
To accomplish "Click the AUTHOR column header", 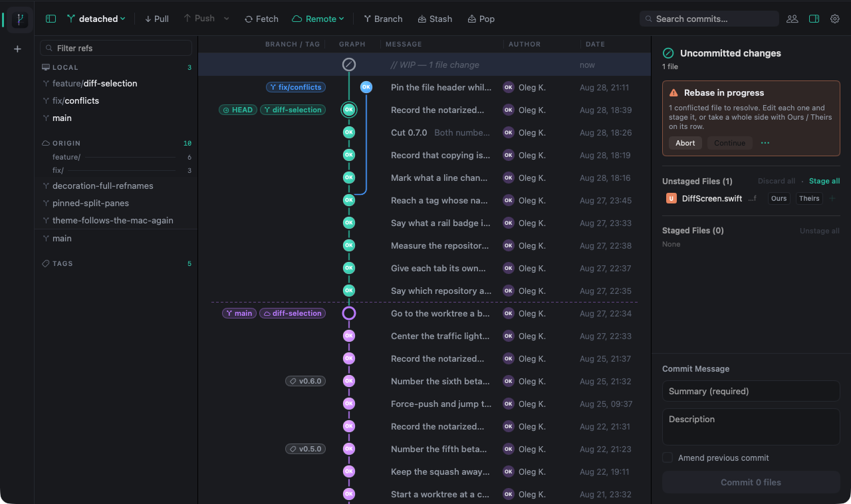I will click(x=525, y=44).
